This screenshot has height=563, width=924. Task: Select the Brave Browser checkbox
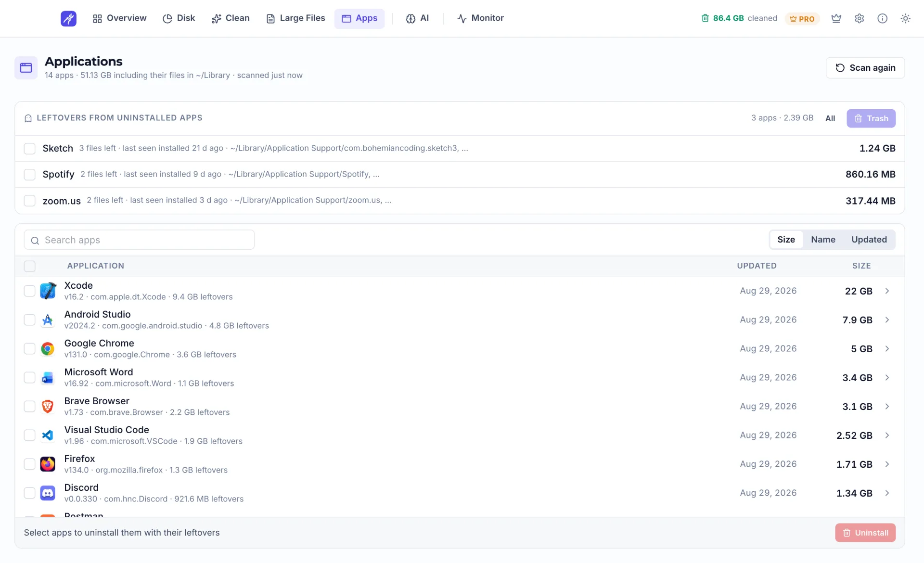click(30, 407)
